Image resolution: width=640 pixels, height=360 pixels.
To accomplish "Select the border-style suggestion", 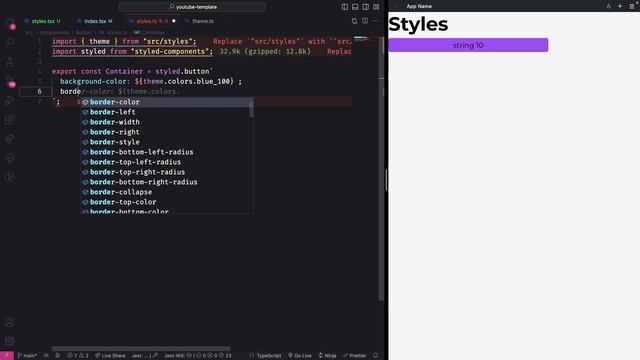I will coord(167,142).
